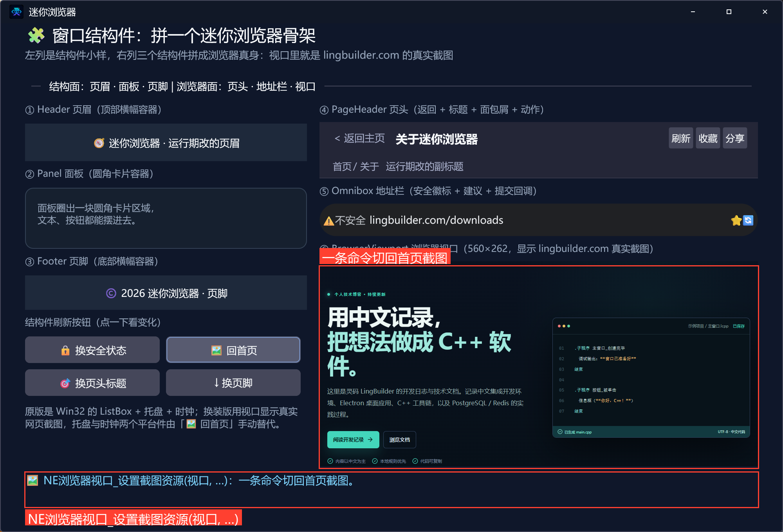Click the panel text 面板圈出一块圆角卡片区域
The image size is (783, 532).
[96, 208]
